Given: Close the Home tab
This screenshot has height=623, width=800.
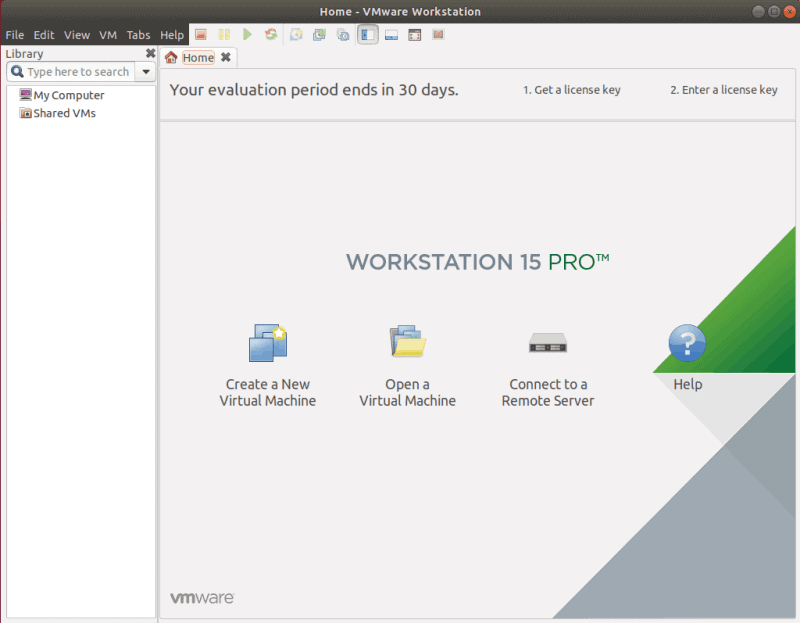Looking at the screenshot, I should pyautogui.click(x=226, y=57).
